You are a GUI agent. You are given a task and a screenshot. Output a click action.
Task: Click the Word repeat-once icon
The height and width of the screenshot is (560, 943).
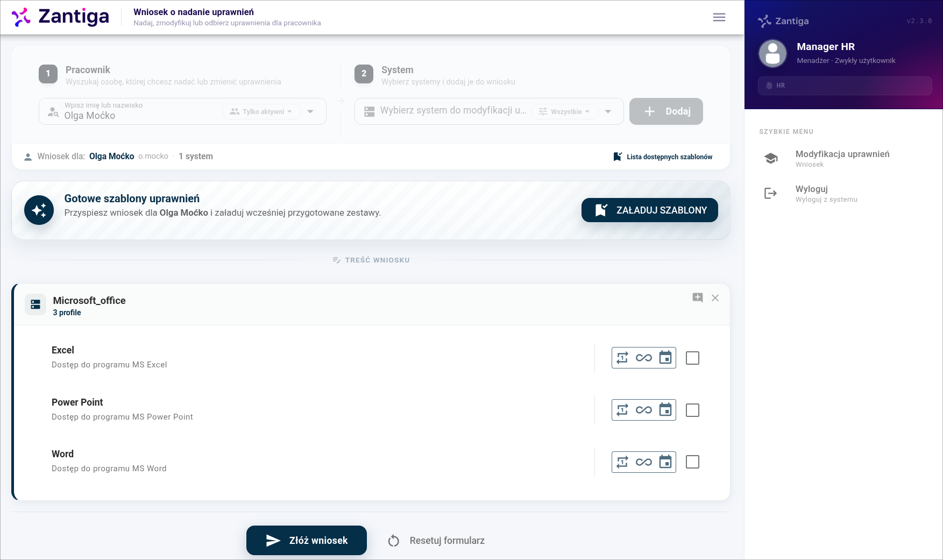coord(622,462)
